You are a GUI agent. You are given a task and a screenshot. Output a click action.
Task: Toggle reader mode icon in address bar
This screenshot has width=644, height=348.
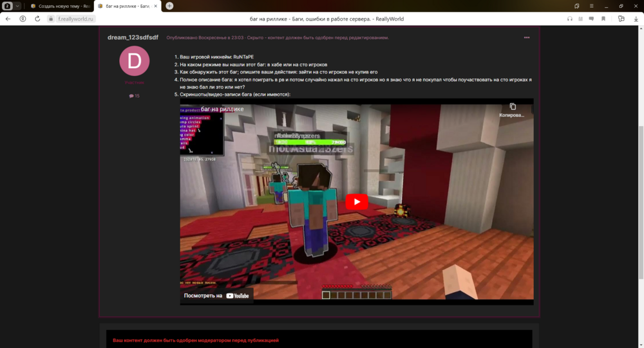tap(580, 19)
